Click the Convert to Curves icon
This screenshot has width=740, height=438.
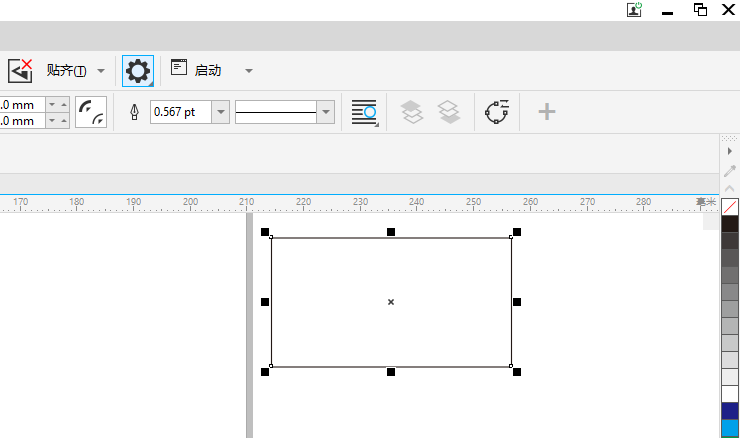pos(497,112)
